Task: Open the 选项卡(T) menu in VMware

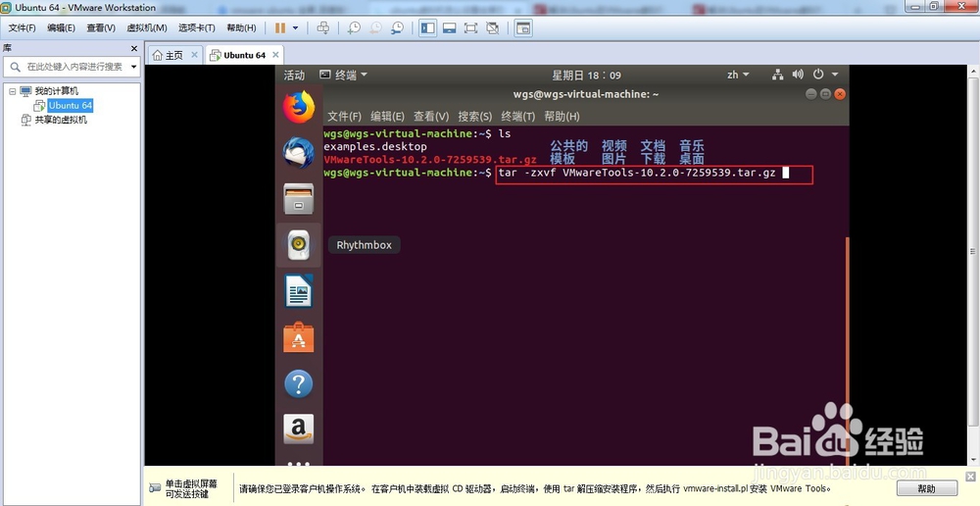Action: 197,28
